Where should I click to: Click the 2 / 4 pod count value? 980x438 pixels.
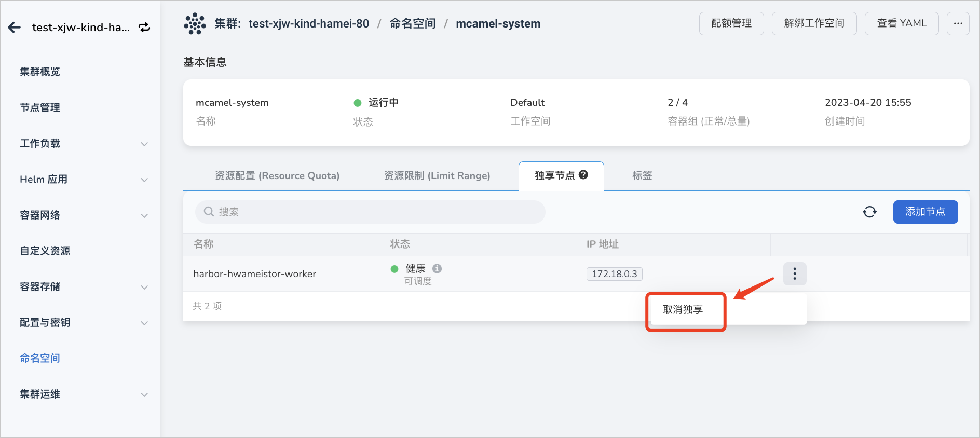point(678,102)
